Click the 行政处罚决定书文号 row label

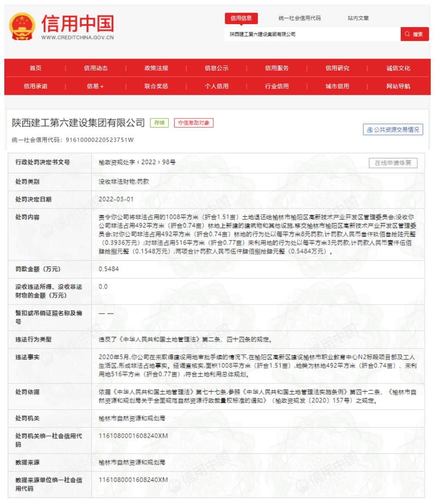coord(43,162)
